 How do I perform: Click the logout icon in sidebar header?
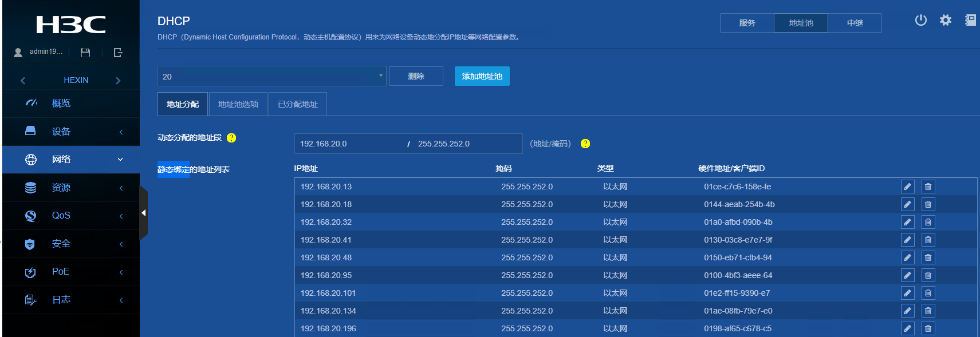point(118,53)
